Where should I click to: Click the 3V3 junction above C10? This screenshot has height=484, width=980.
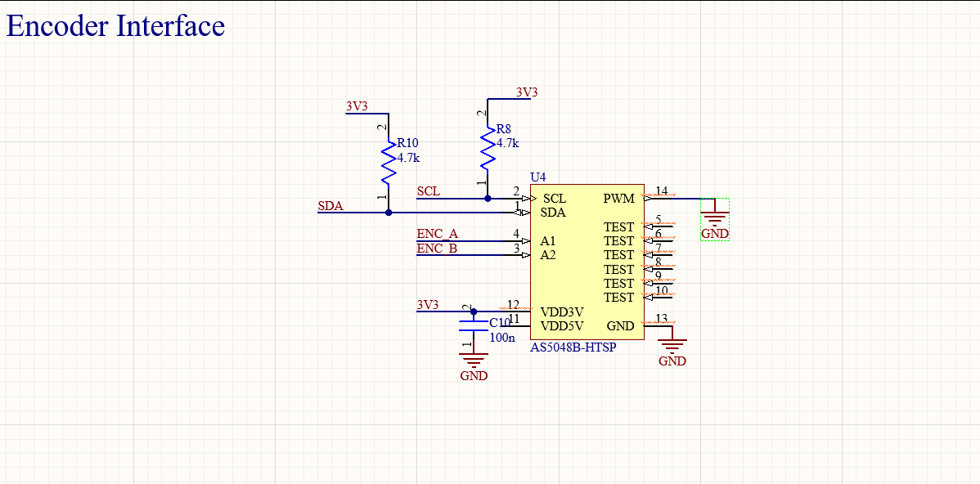pos(474,311)
